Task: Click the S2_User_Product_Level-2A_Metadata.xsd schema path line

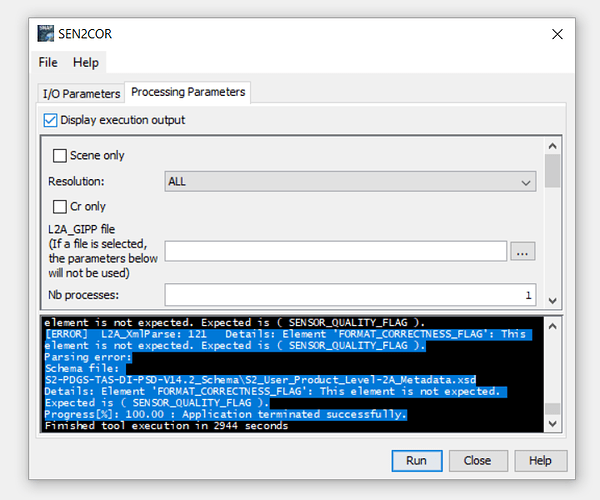Action: pyautogui.click(x=260, y=380)
